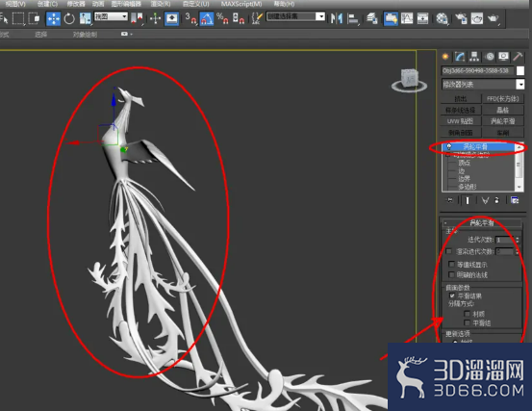The width and height of the screenshot is (532, 411).
Task: Click the object name input field
Action: click(477, 70)
